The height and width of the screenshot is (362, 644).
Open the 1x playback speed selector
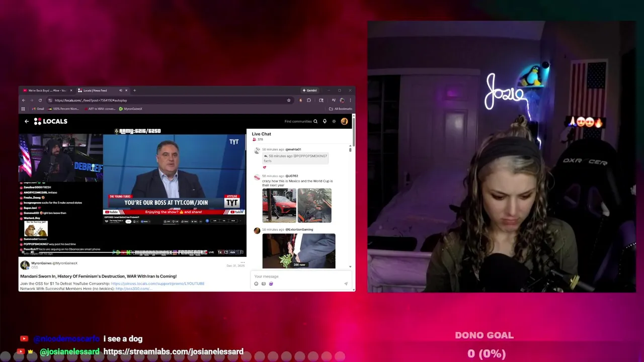pos(220,252)
